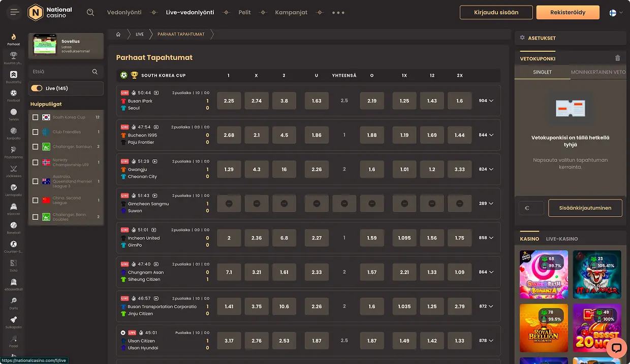Click Sisäänkirjautuminen in bet slip
Viewport: 630px width, 364px height.
pyautogui.click(x=585, y=208)
